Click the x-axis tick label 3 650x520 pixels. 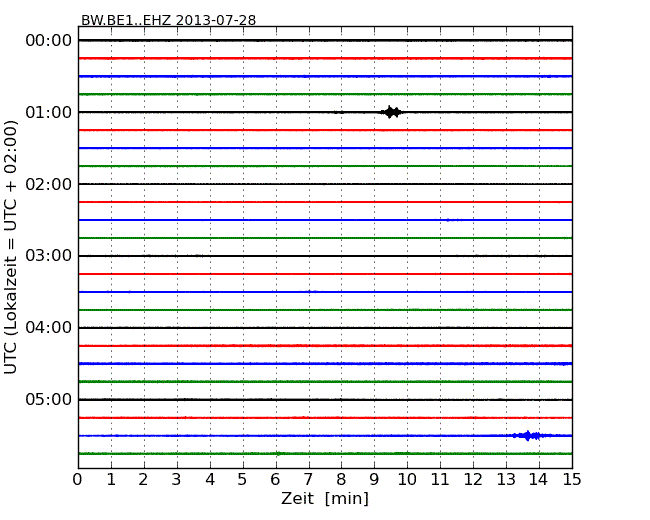point(177,480)
